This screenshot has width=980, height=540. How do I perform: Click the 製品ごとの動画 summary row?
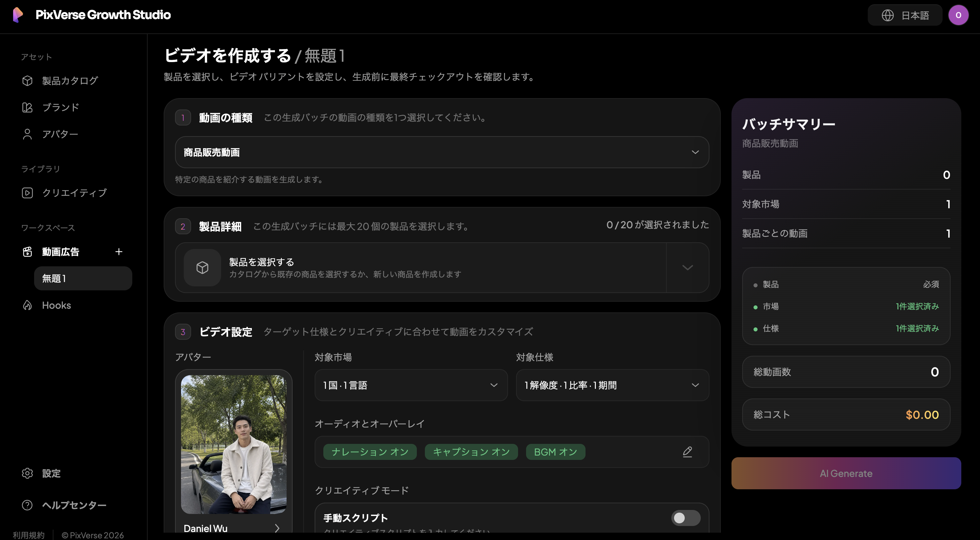pos(846,233)
